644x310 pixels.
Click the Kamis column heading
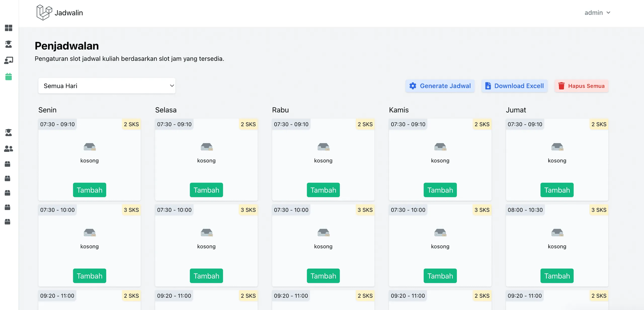(399, 110)
